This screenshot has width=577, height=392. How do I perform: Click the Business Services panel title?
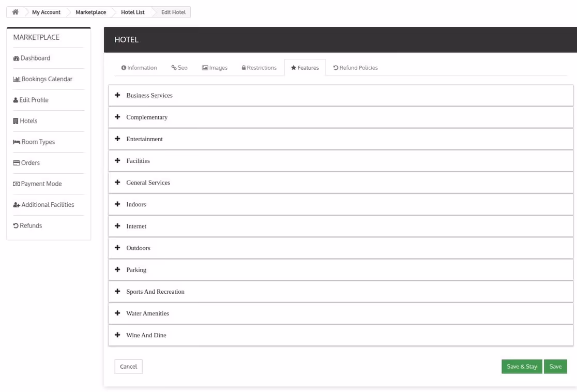(149, 95)
